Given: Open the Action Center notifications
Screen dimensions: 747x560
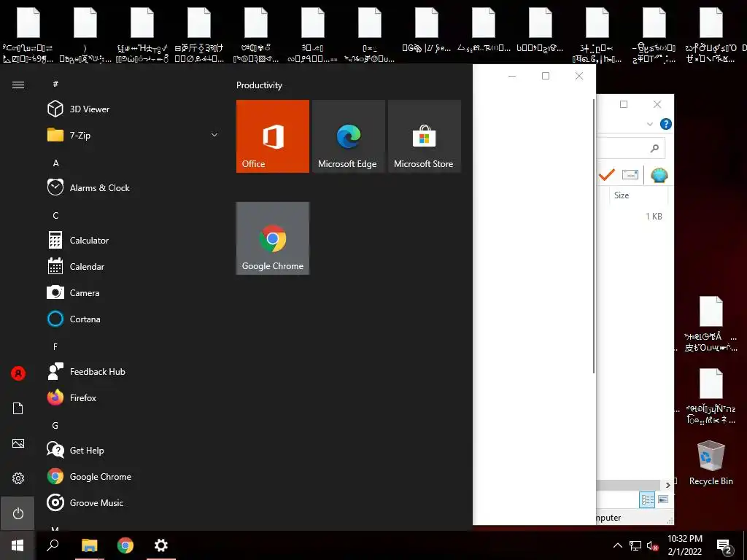Looking at the screenshot, I should tap(725, 546).
